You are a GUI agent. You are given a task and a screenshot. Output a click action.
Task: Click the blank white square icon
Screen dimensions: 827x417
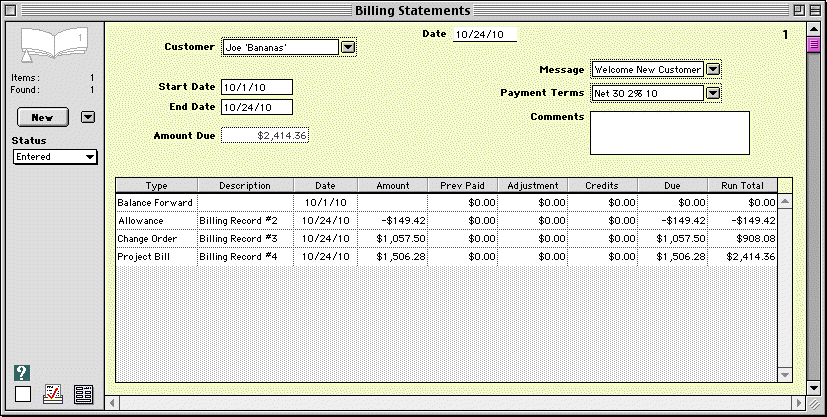coord(23,394)
